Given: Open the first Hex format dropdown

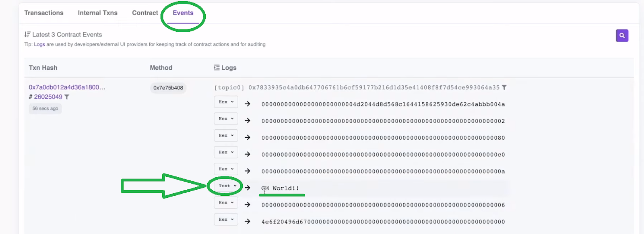Looking at the screenshot, I should click(x=226, y=102).
